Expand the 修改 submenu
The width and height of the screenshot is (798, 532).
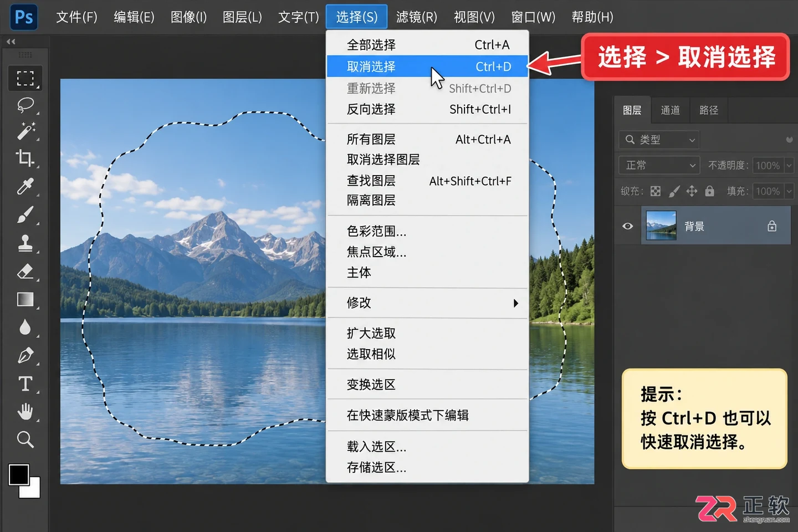tap(427, 303)
